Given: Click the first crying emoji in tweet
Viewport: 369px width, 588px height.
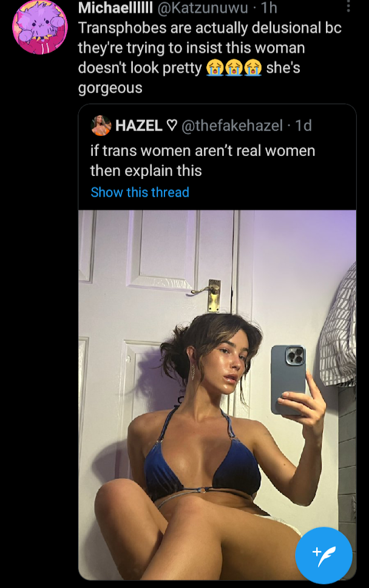Looking at the screenshot, I should (x=215, y=68).
